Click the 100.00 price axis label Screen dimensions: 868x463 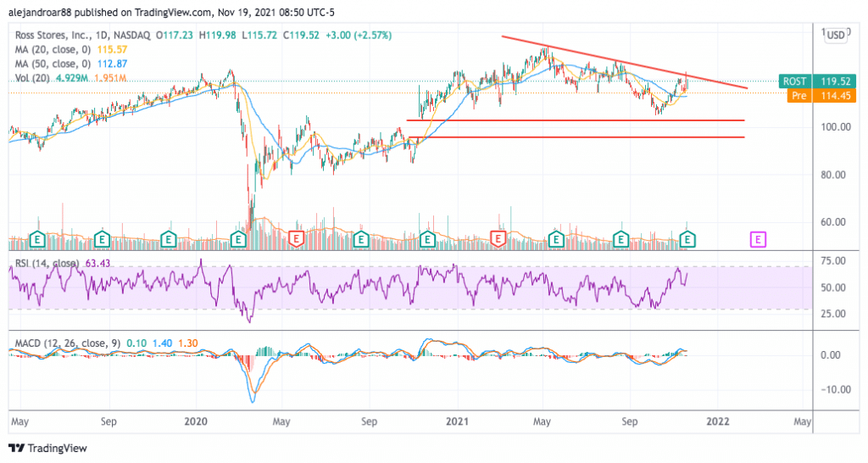pos(835,127)
